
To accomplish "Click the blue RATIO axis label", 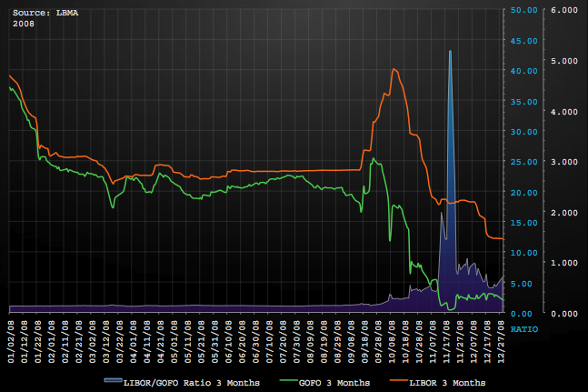I will [523, 327].
